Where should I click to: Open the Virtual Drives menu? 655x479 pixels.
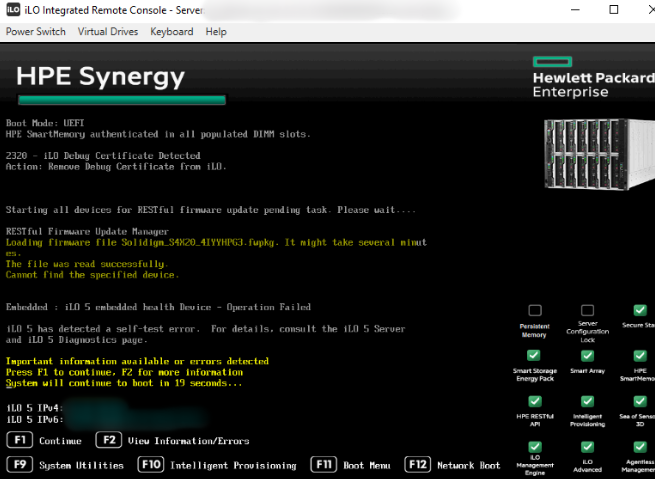pyautogui.click(x=108, y=32)
